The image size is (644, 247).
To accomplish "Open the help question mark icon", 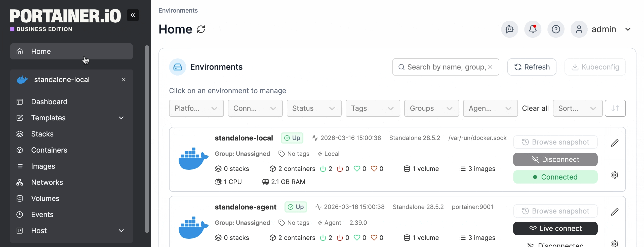I will point(556,29).
